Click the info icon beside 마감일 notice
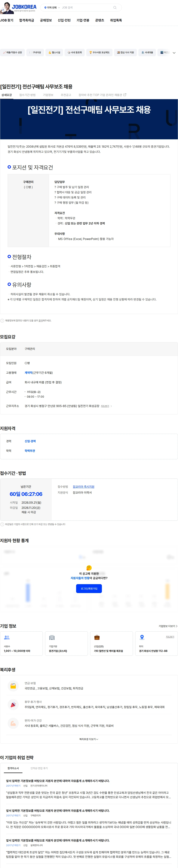The height and width of the screenshot is (868, 178). click(x=2, y=524)
